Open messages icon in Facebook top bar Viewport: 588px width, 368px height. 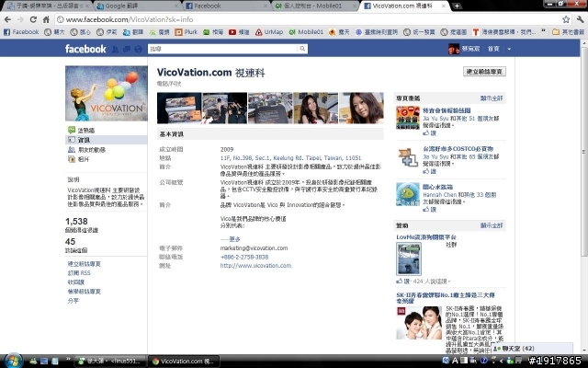[127, 49]
